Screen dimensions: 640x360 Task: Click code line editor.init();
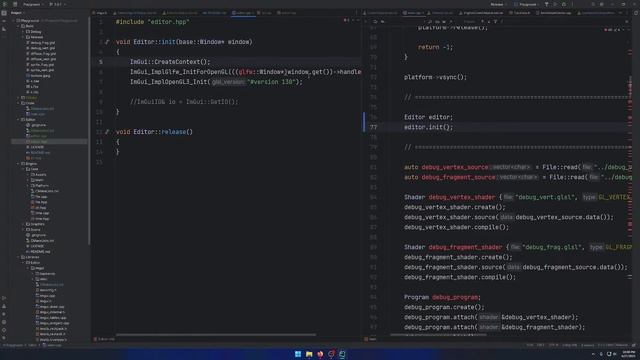pyautogui.click(x=429, y=127)
